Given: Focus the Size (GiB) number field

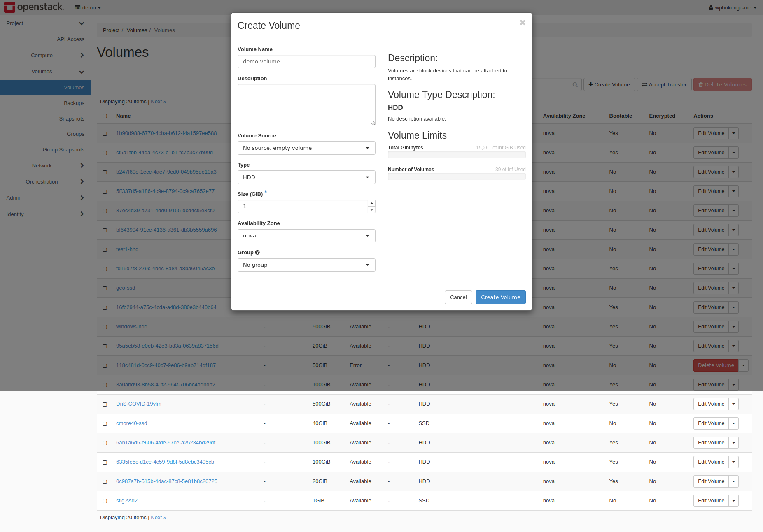Looking at the screenshot, I should [303, 207].
